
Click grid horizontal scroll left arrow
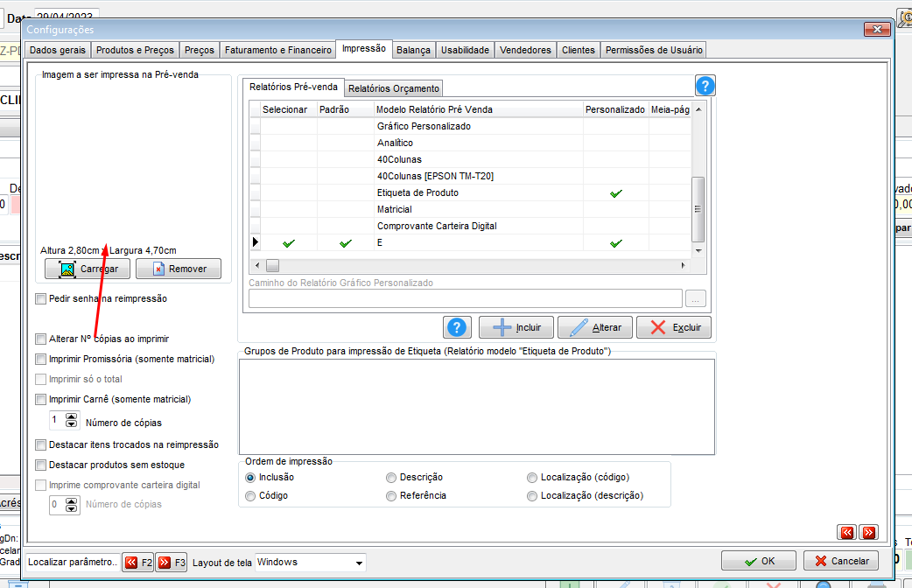click(257, 266)
